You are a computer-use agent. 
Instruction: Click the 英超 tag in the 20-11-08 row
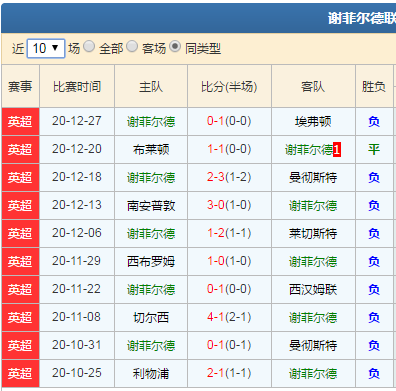20,318
